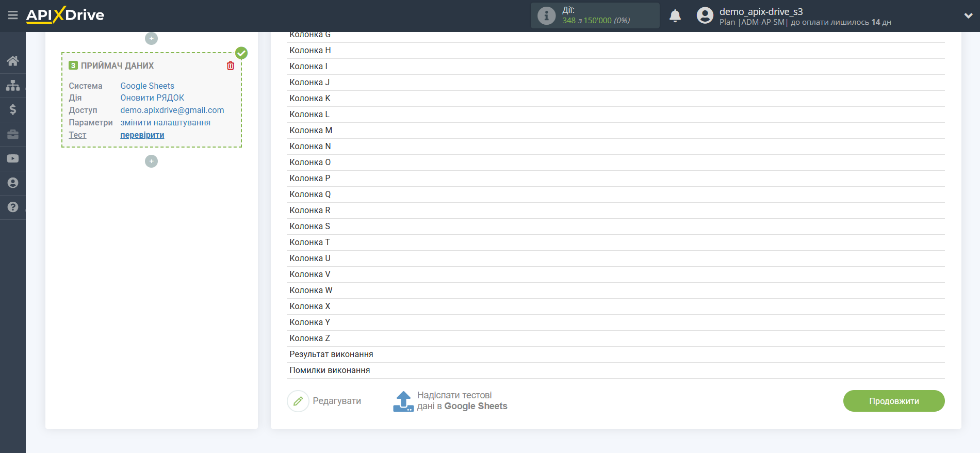Click the green completed checkmark badge
The height and width of the screenshot is (453, 980).
coord(241,53)
